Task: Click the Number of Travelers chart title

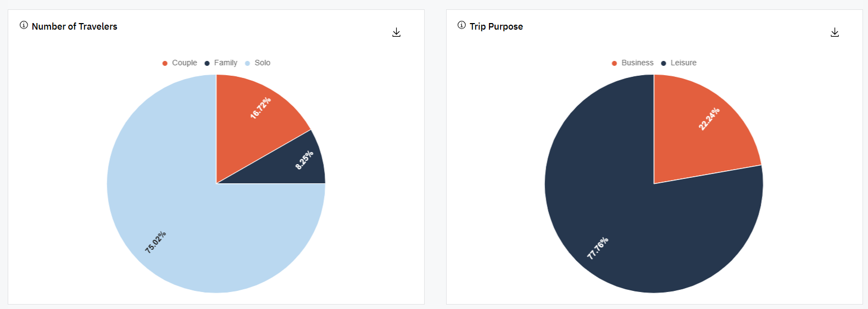Action: [x=74, y=26]
